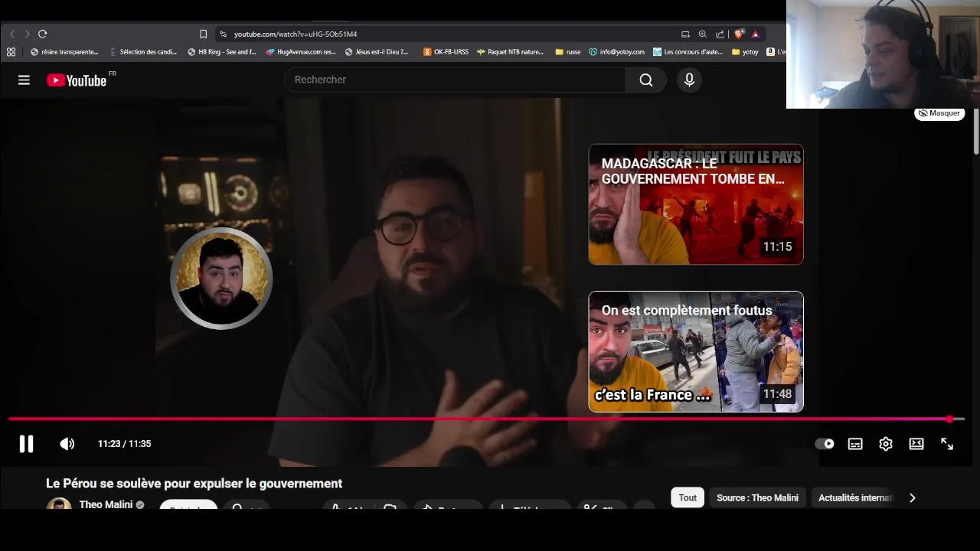Enter fullscreen mode
Image resolution: width=980 pixels, height=551 pixels.
(947, 444)
